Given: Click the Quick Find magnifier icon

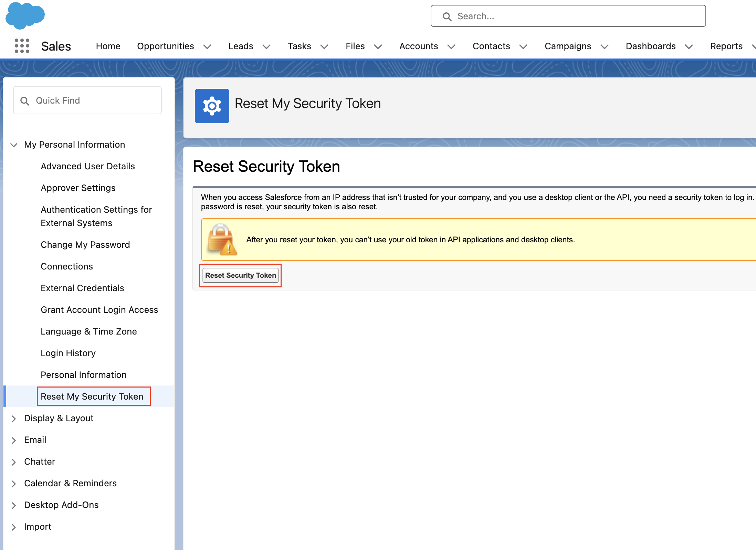Looking at the screenshot, I should pos(25,101).
